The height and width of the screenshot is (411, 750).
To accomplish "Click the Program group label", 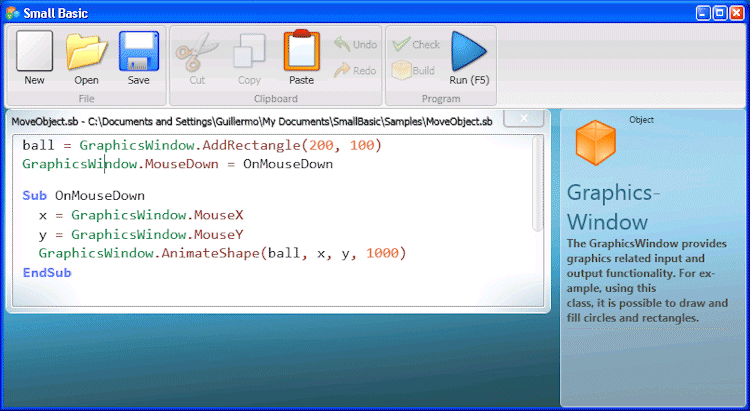I will 441,99.
